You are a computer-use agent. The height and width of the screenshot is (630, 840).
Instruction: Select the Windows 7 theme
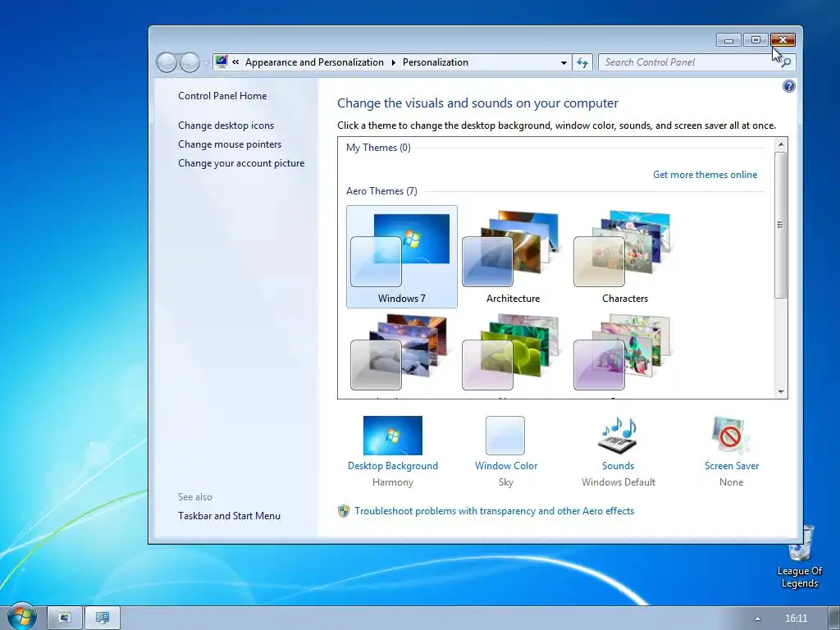click(x=402, y=257)
